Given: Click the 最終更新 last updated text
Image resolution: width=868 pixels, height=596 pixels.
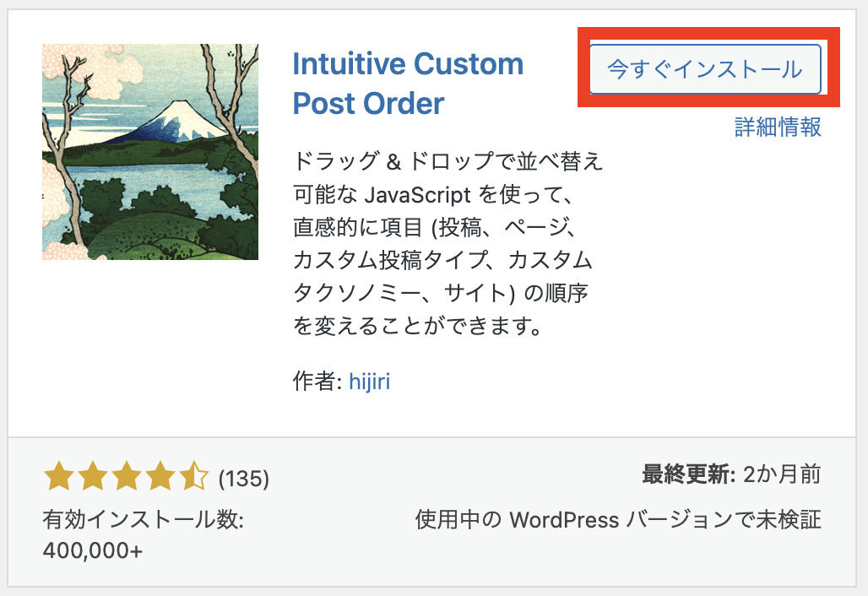Looking at the screenshot, I should coord(686,473).
